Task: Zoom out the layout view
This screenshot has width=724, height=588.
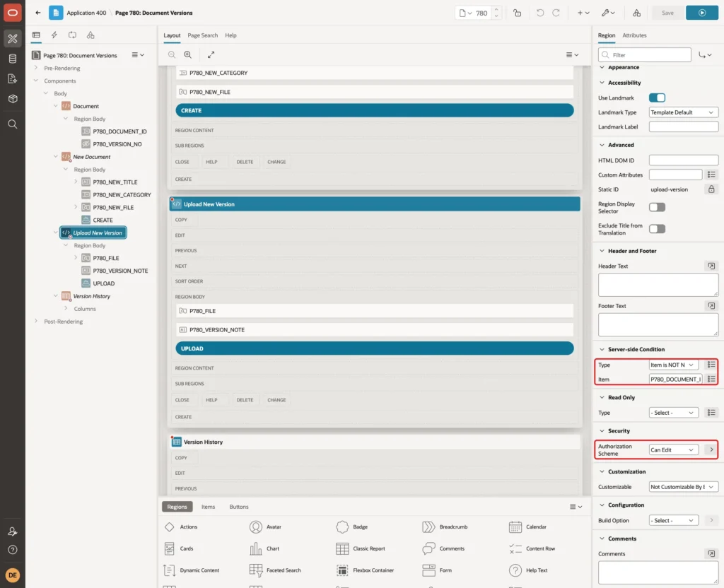Action: point(172,54)
